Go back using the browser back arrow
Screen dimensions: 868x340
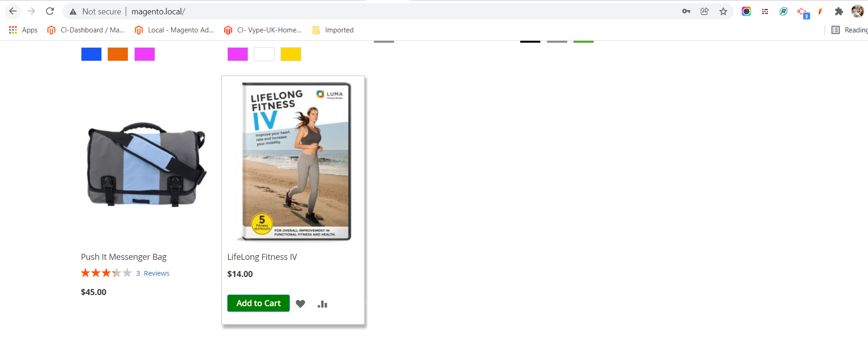click(x=13, y=11)
